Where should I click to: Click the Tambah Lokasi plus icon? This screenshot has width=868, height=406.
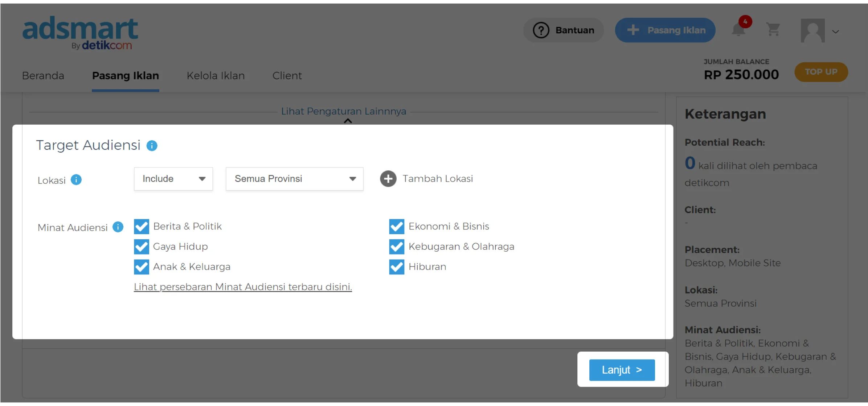point(388,179)
